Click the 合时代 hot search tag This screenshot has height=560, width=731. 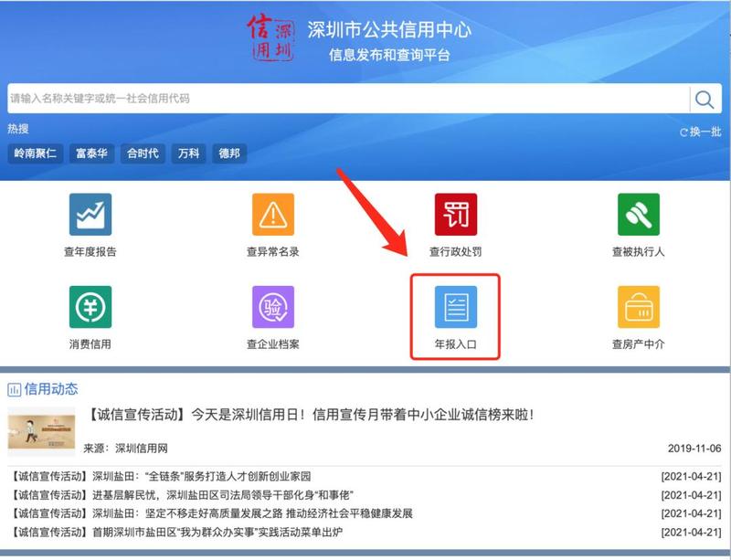point(143,153)
